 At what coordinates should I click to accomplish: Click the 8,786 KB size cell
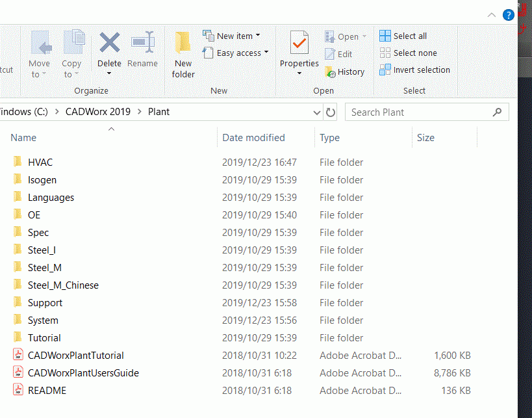pos(452,373)
